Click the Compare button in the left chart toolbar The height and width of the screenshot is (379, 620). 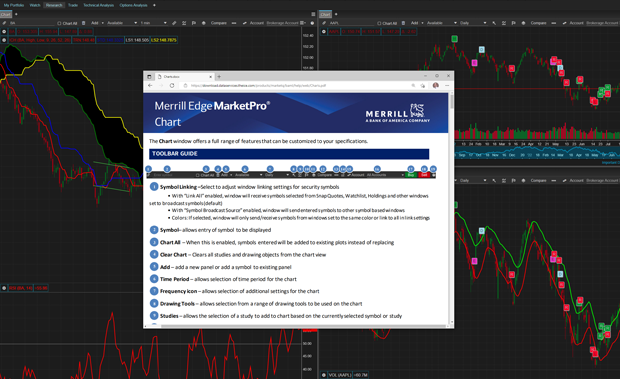click(x=219, y=23)
